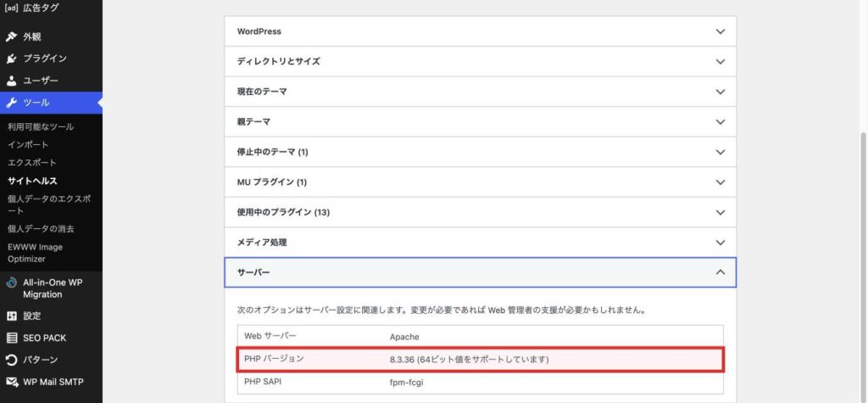Expand メディア処理 section chevron
The height and width of the screenshot is (403, 868).
721,243
